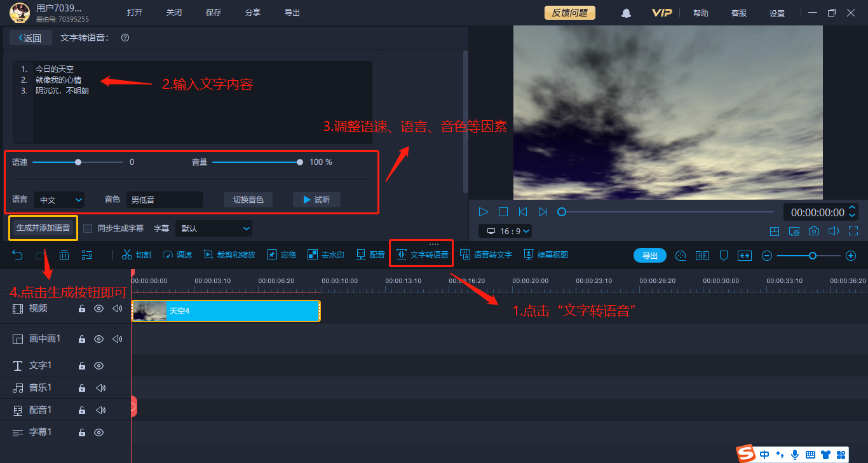Take a snapshot with the camera icon
Screen dimensions: 868x463
point(814,231)
